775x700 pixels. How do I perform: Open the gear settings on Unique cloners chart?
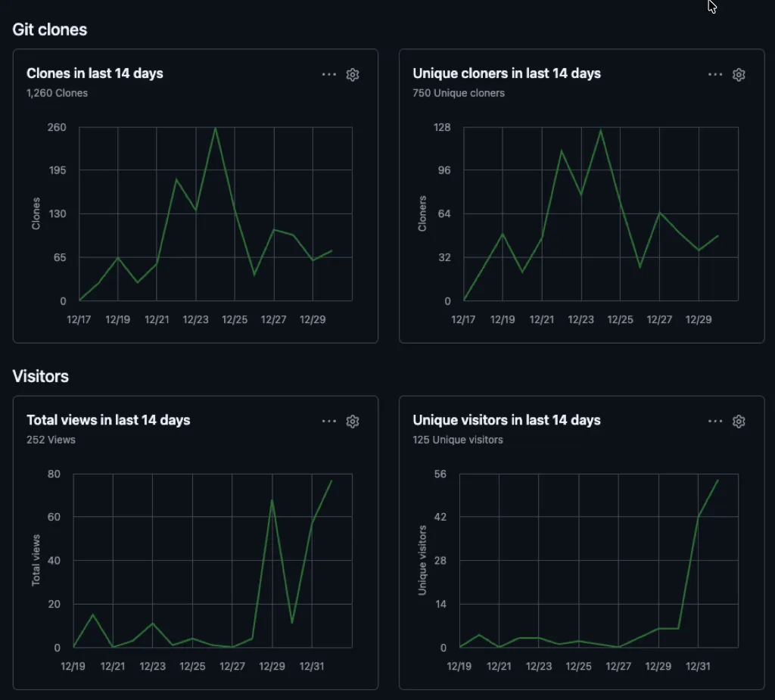(x=739, y=74)
